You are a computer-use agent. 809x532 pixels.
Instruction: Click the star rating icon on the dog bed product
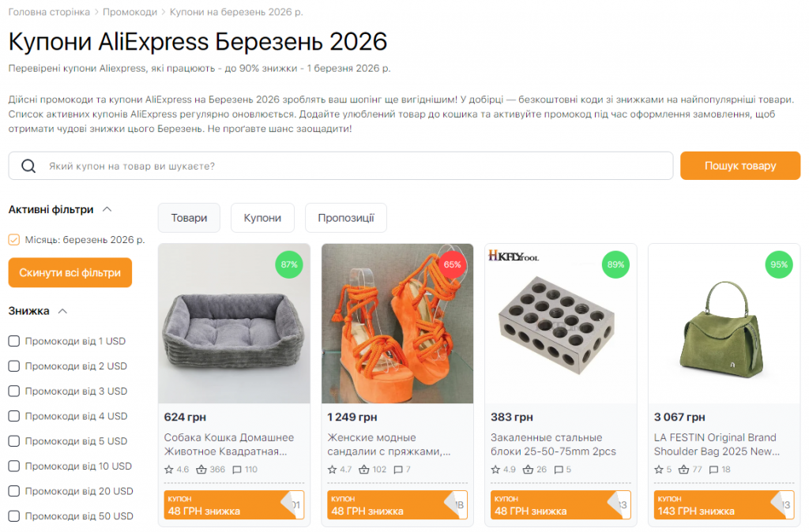coord(170,469)
